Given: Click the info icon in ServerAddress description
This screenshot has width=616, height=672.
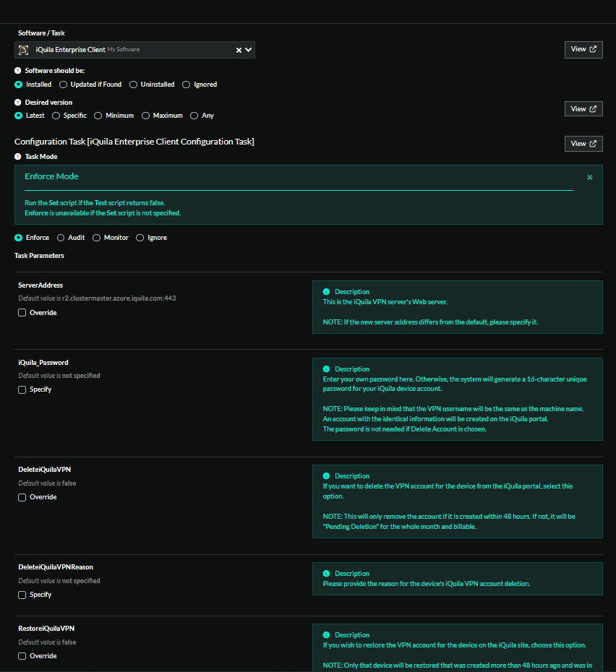Looking at the screenshot, I should point(326,292).
